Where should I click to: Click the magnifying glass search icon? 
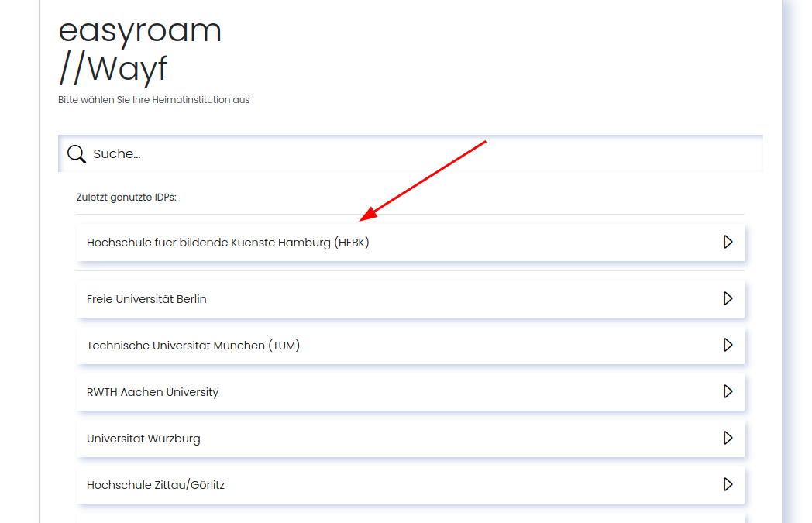click(77, 153)
